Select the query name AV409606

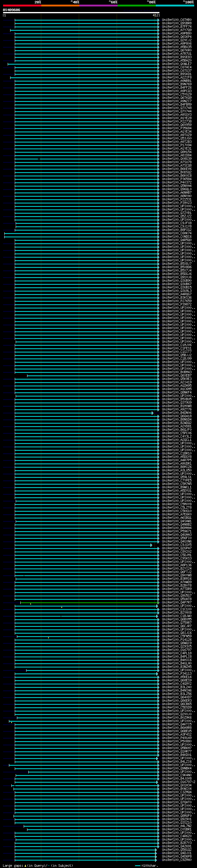point(11,10)
